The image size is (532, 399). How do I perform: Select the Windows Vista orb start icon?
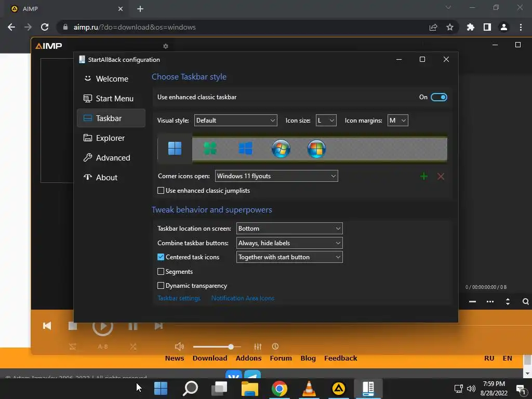(316, 149)
